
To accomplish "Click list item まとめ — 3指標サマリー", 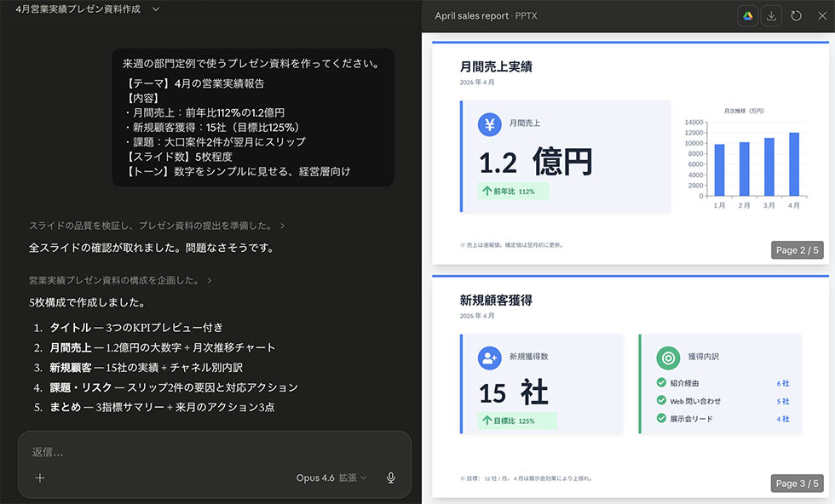I will pos(162,407).
